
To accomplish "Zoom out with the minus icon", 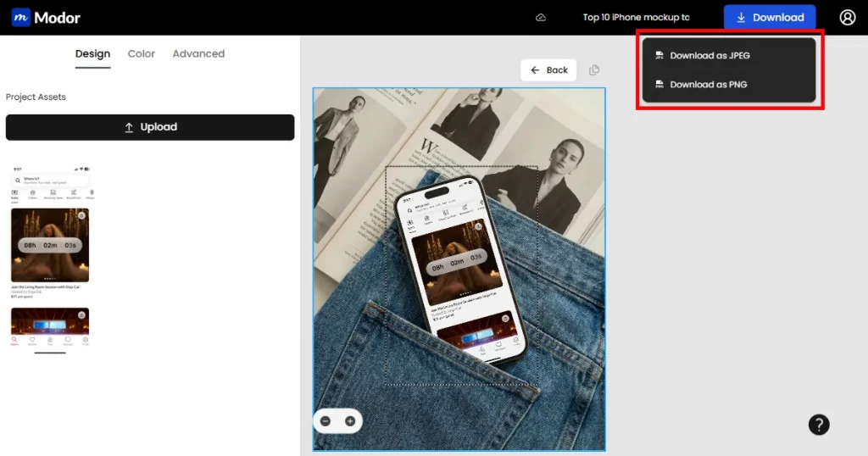I will point(326,421).
